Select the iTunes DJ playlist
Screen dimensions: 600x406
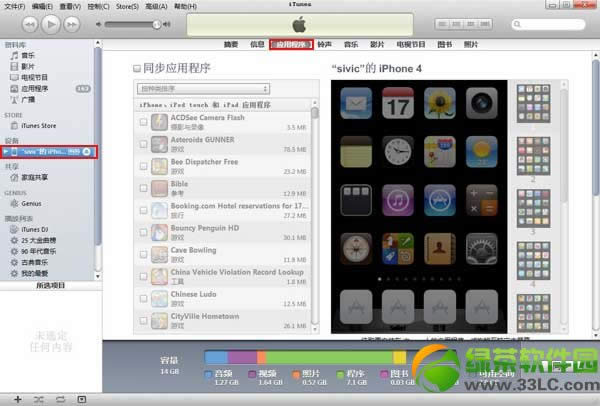tap(34, 230)
